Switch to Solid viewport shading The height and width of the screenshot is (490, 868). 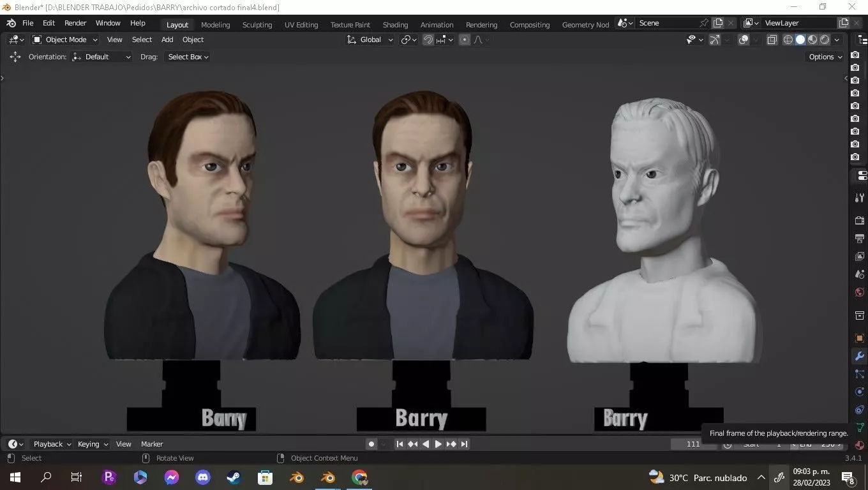pos(800,40)
